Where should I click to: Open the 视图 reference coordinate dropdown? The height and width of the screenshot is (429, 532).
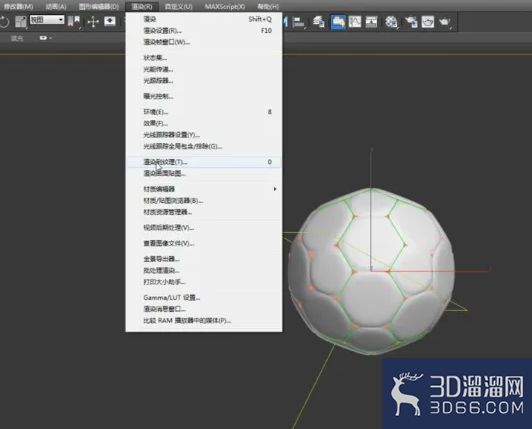tap(47, 20)
